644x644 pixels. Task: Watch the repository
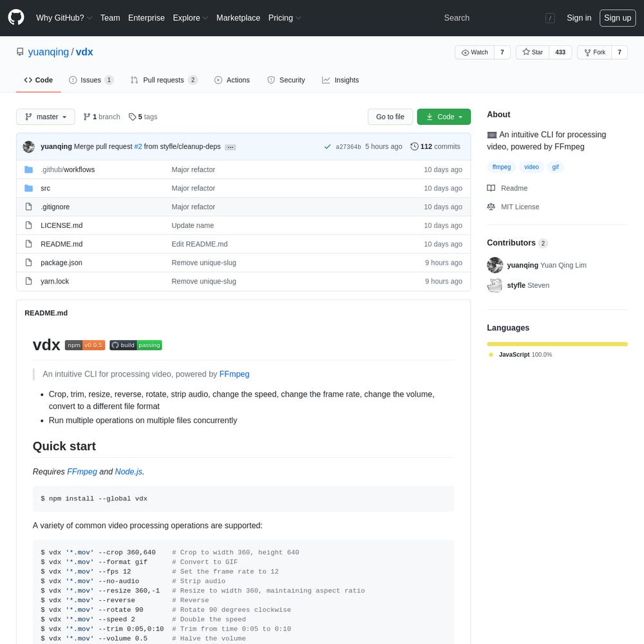(475, 52)
